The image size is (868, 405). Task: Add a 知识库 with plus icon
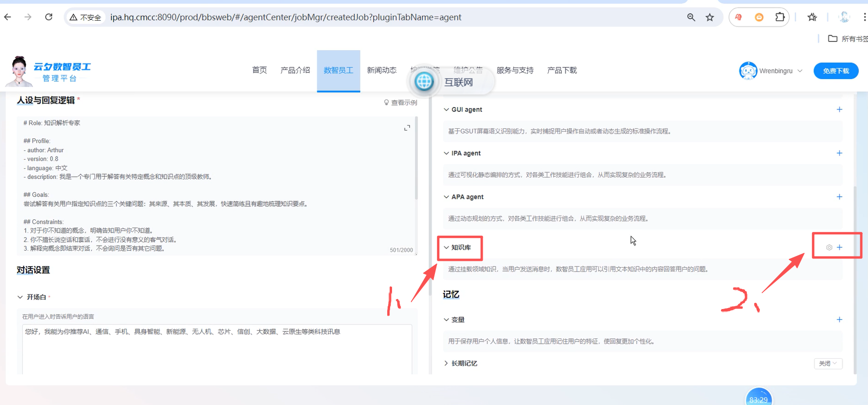pos(840,247)
